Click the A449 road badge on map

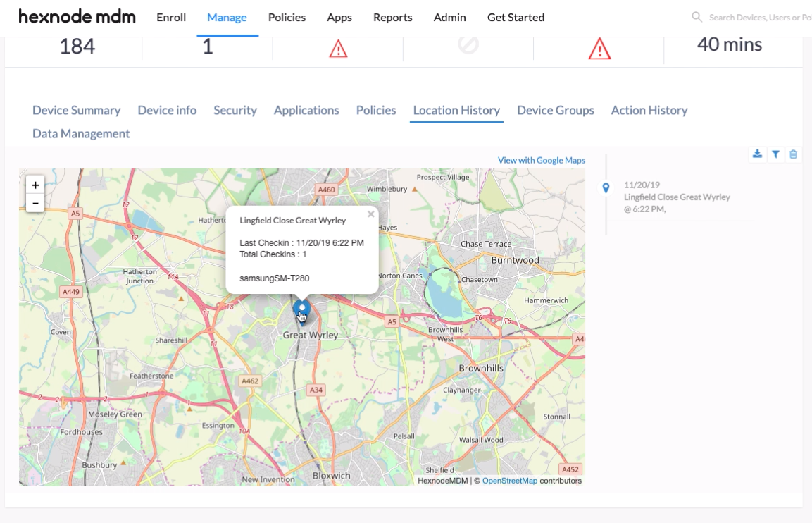coord(71,292)
